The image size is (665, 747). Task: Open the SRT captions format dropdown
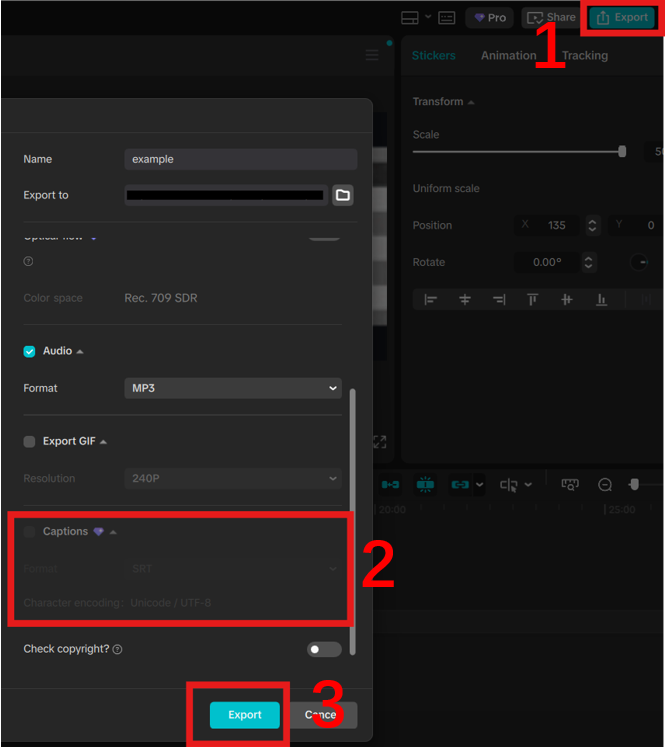click(x=233, y=569)
